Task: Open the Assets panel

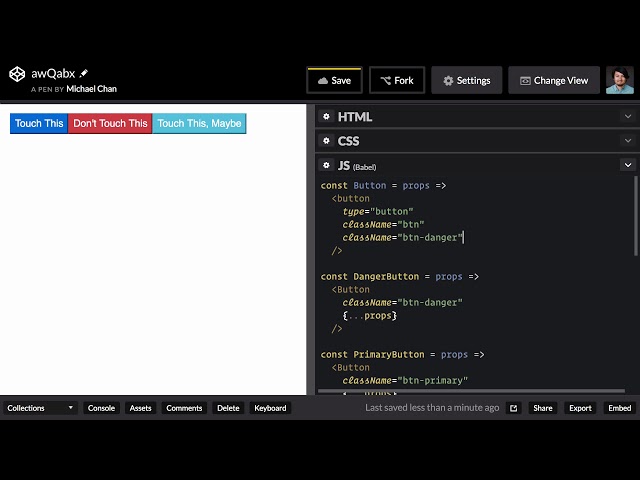Action: pos(140,408)
